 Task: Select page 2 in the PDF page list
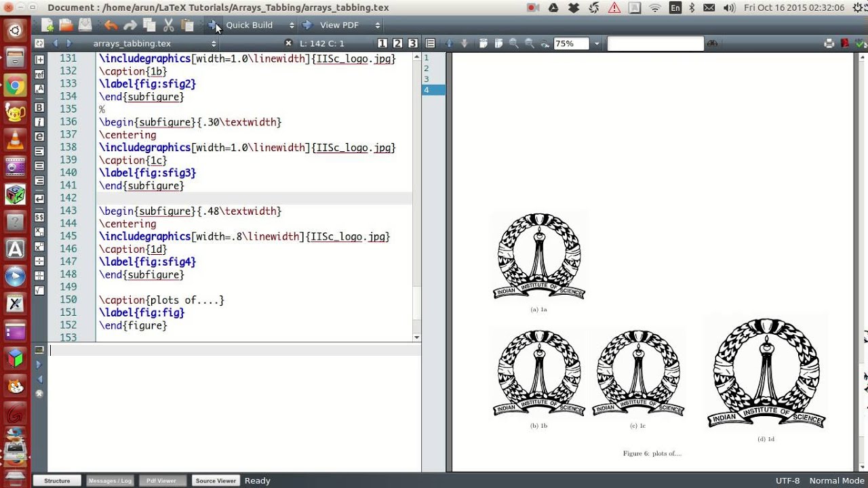tap(433, 68)
